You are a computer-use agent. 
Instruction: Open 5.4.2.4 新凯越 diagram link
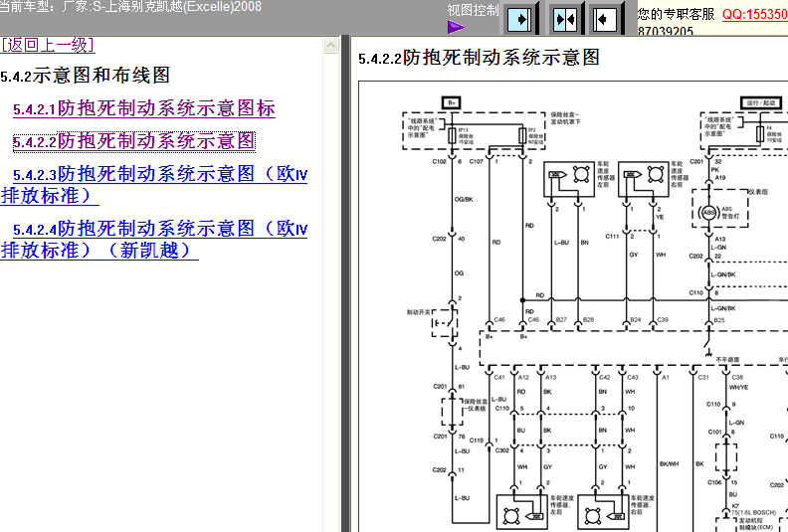154,240
